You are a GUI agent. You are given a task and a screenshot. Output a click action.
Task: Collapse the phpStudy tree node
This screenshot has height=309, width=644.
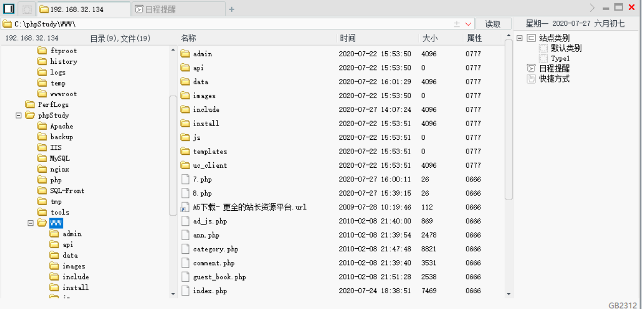coord(19,115)
